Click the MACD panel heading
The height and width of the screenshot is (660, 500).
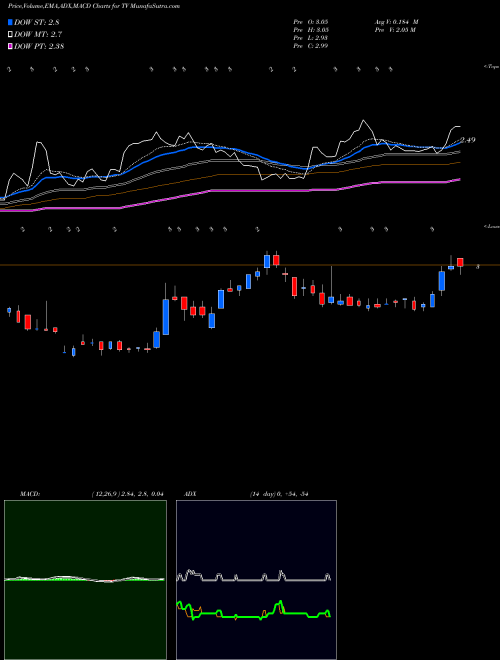[x=29, y=494]
